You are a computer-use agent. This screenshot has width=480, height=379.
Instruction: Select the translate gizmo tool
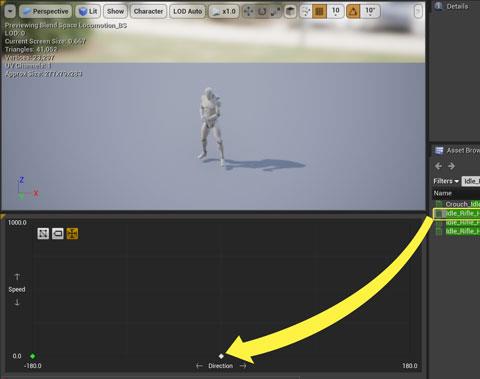coord(248,12)
